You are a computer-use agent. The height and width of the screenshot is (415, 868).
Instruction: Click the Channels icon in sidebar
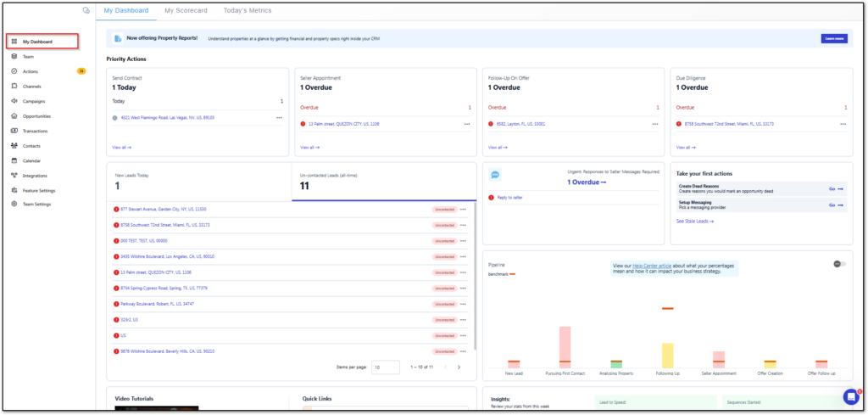(x=14, y=86)
